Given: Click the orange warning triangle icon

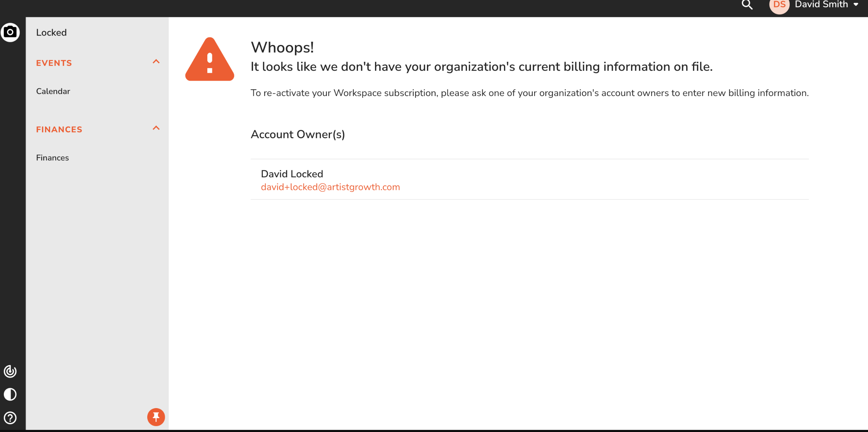Looking at the screenshot, I should pos(209,59).
